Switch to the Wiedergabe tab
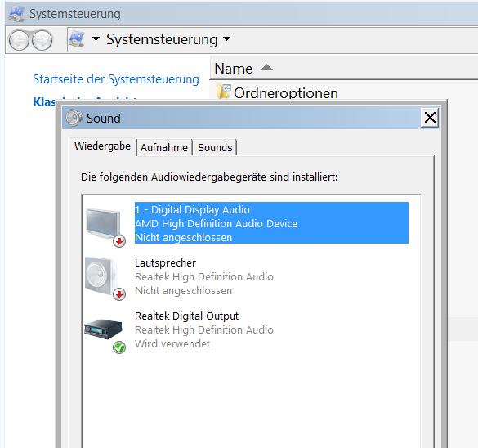This screenshot has width=478, height=448. [x=102, y=146]
